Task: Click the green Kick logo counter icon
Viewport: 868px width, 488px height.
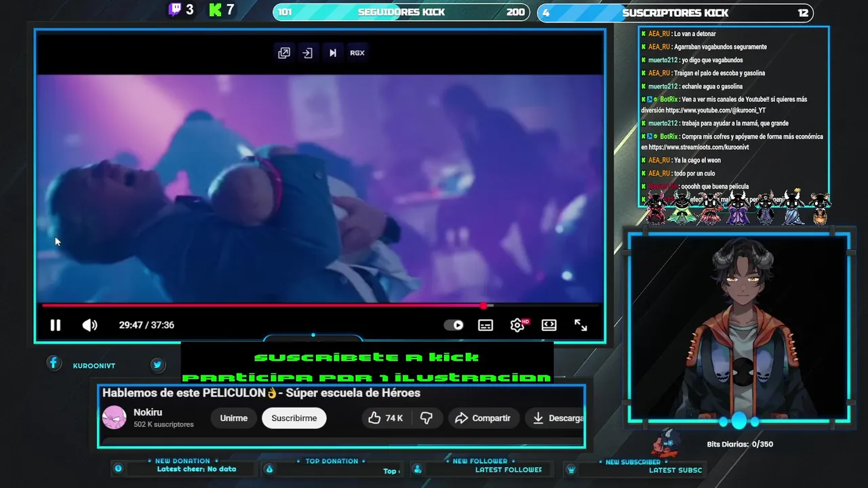Action: click(x=216, y=9)
